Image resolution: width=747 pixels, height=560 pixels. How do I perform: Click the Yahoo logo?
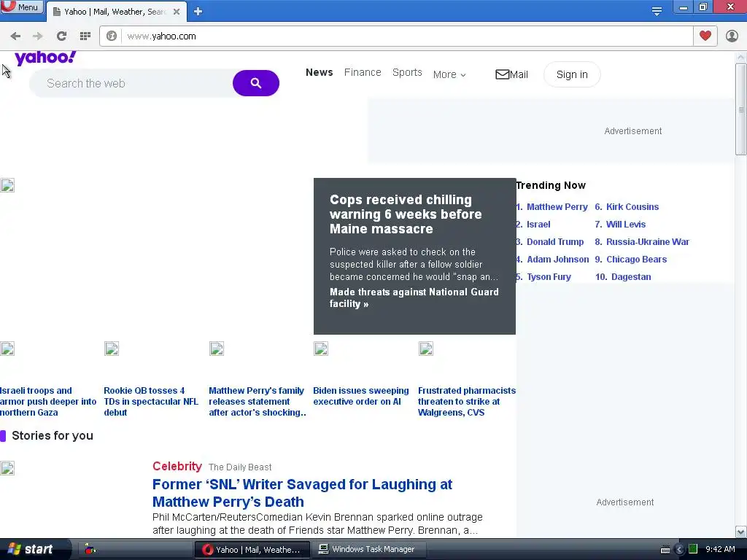[x=45, y=58]
